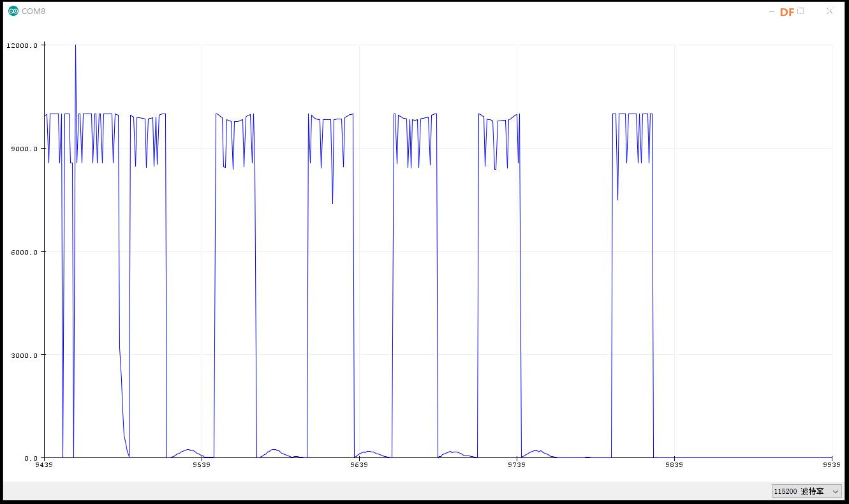The image size is (849, 504).
Task: Maximize the COM8 plotter window
Action: coord(801,11)
